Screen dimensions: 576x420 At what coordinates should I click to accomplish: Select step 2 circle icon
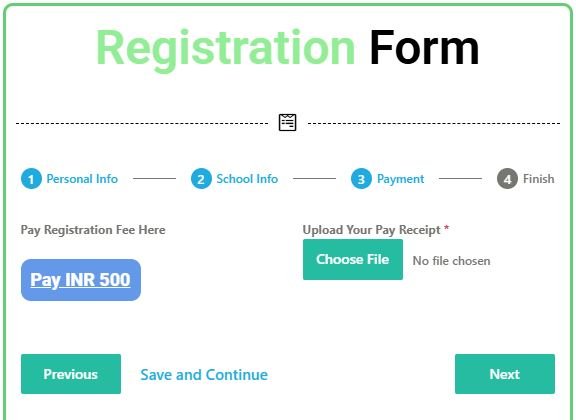201,179
